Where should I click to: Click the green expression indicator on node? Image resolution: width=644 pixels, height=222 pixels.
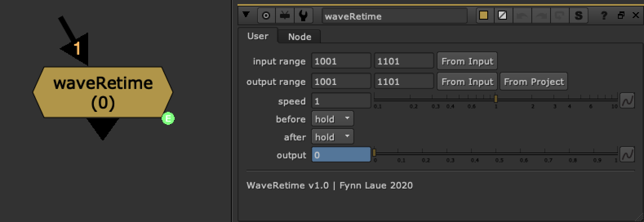pos(168,118)
